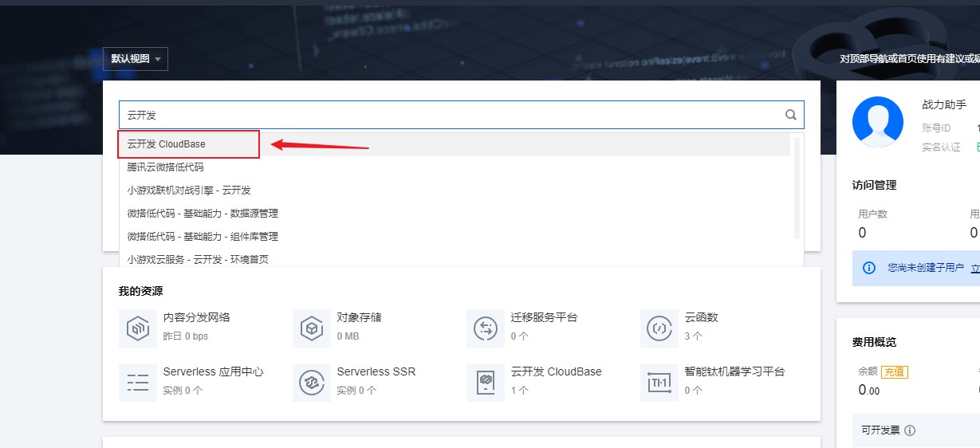Open Serverless SSR icon
The image size is (980, 448).
[x=312, y=383]
